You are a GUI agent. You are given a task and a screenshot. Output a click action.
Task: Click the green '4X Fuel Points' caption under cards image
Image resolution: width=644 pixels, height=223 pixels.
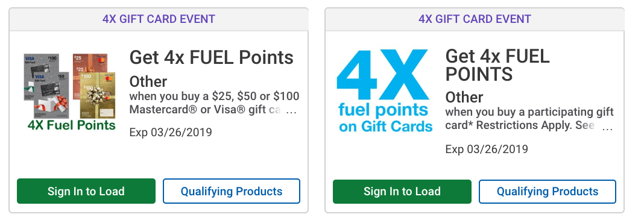(x=72, y=125)
